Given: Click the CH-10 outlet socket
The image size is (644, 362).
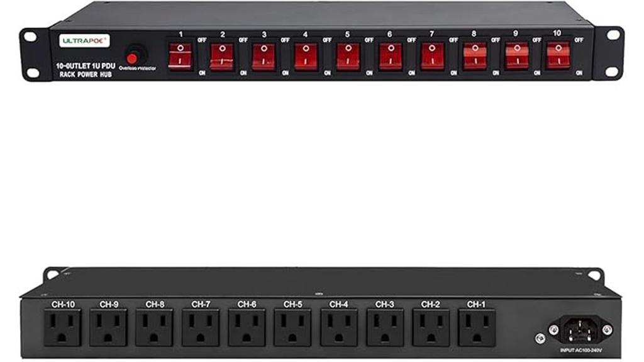Looking at the screenshot, I should point(62,328).
